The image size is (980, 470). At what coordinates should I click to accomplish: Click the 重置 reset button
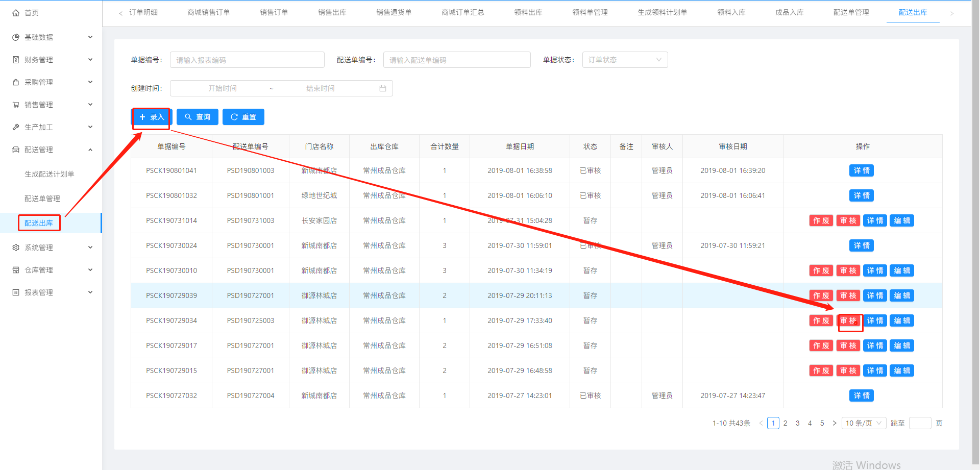(x=243, y=117)
